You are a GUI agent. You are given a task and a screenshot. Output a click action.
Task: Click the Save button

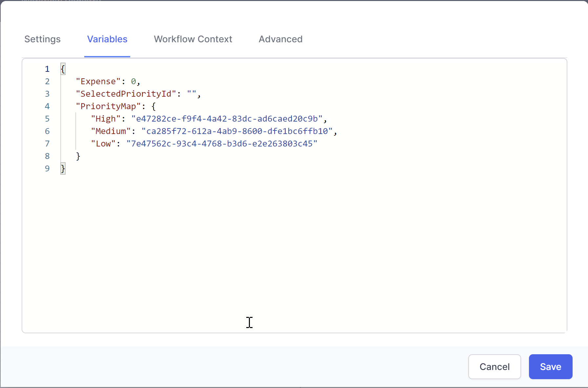[x=550, y=367]
